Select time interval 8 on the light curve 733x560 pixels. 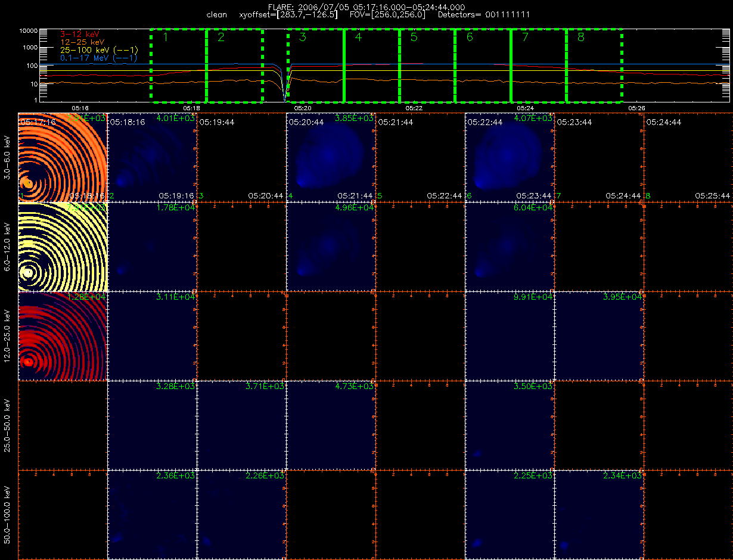[x=594, y=65]
